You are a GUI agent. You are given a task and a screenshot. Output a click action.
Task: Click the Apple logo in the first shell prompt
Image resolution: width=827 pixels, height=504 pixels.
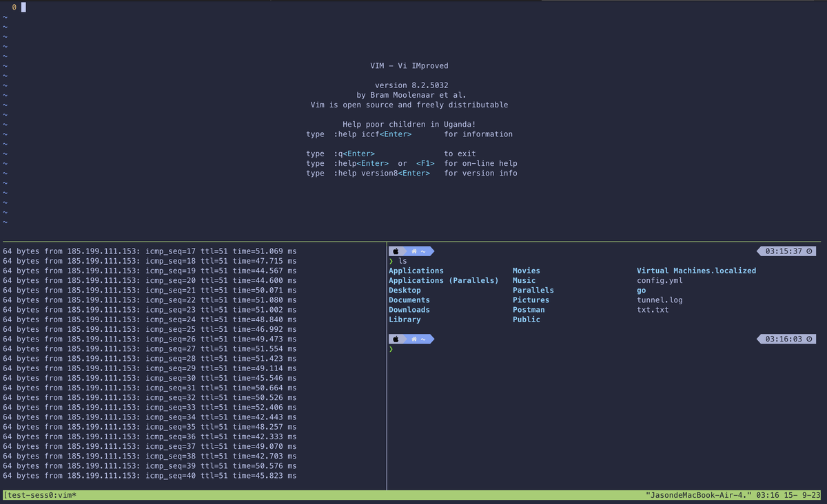(396, 251)
